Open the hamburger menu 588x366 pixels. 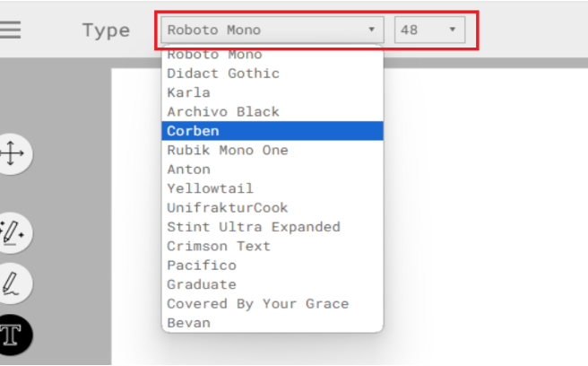[x=12, y=30]
